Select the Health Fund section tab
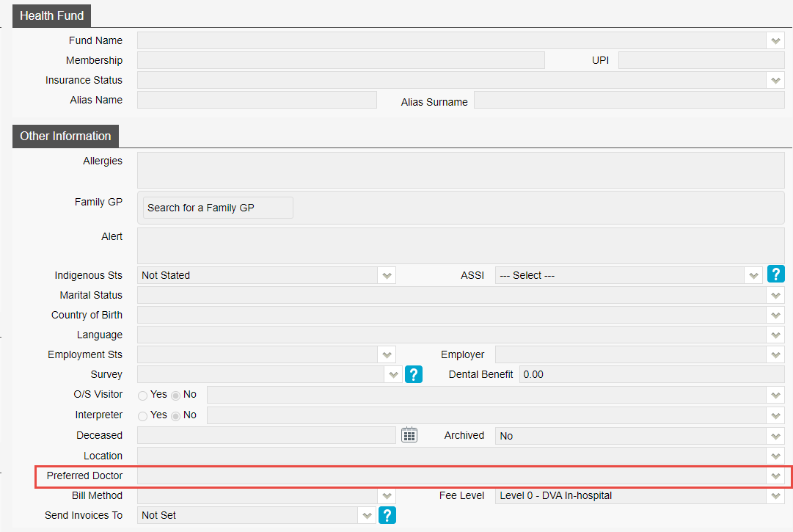Viewport: 793px width, 532px height. 51,15
